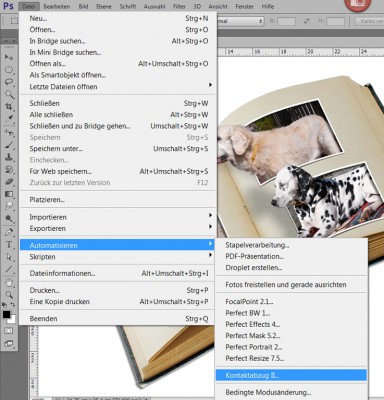This screenshot has width=384, height=400.
Task: Swap foreground and background colors
Action: click(13, 305)
